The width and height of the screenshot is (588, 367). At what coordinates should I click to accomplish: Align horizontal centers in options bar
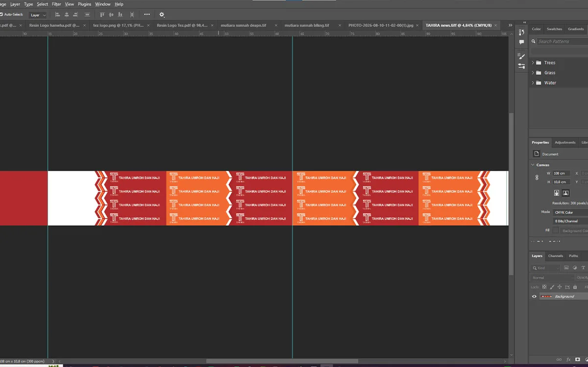67,15
